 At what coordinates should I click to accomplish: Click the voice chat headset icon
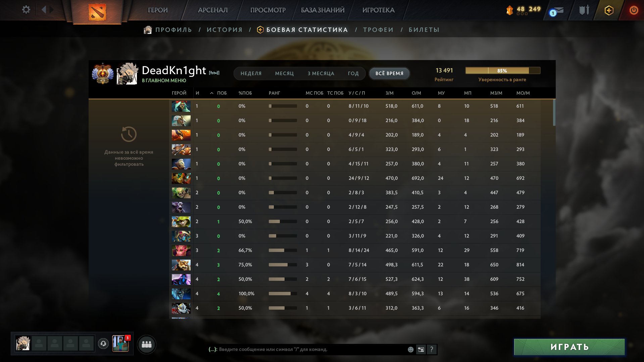pyautogui.click(x=103, y=344)
